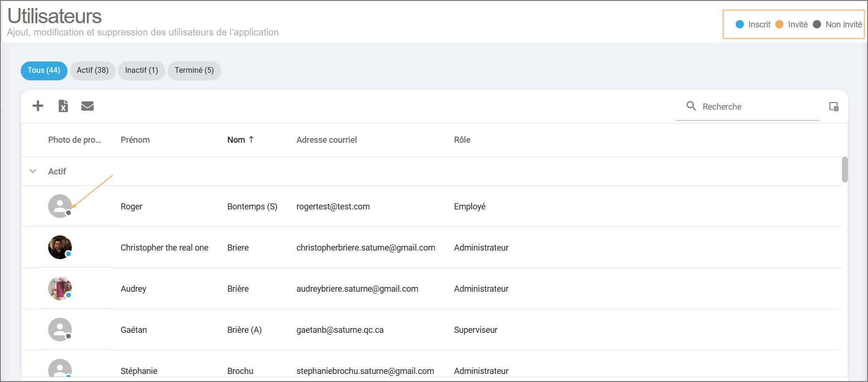Click the Nom sort arrow icon
Image resolution: width=868 pixels, height=382 pixels.
tap(251, 139)
